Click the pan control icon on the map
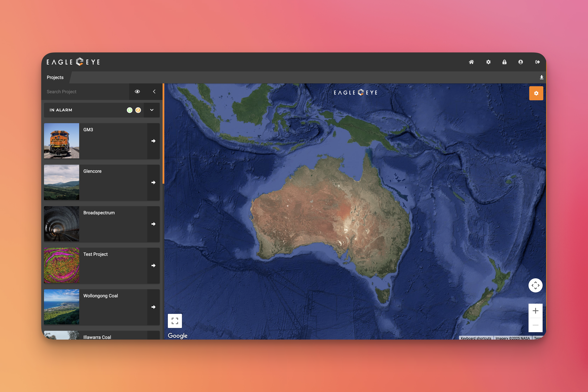Screen dimensions: 588x392 [536, 285]
